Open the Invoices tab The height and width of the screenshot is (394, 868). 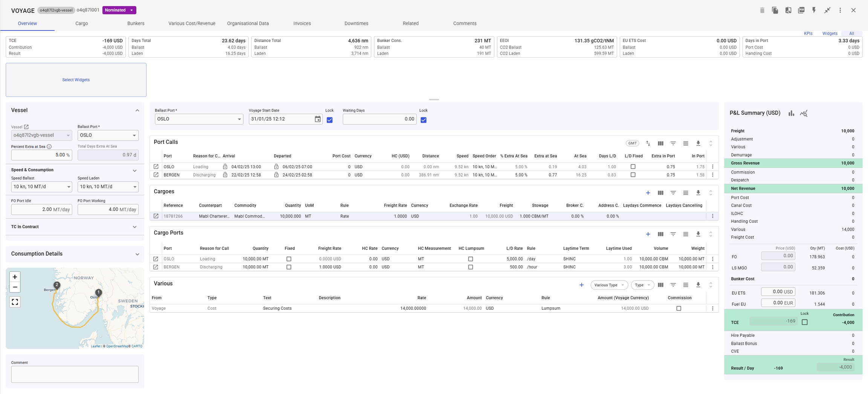pos(302,23)
